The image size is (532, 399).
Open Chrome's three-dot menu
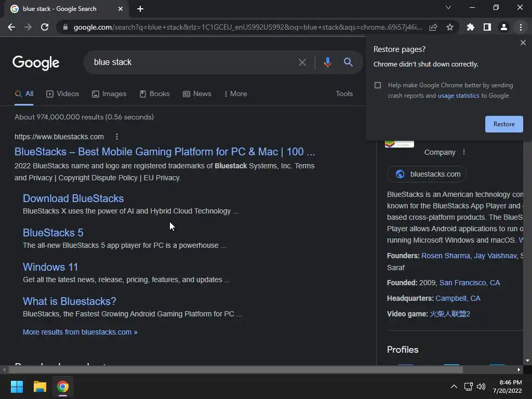click(x=521, y=27)
